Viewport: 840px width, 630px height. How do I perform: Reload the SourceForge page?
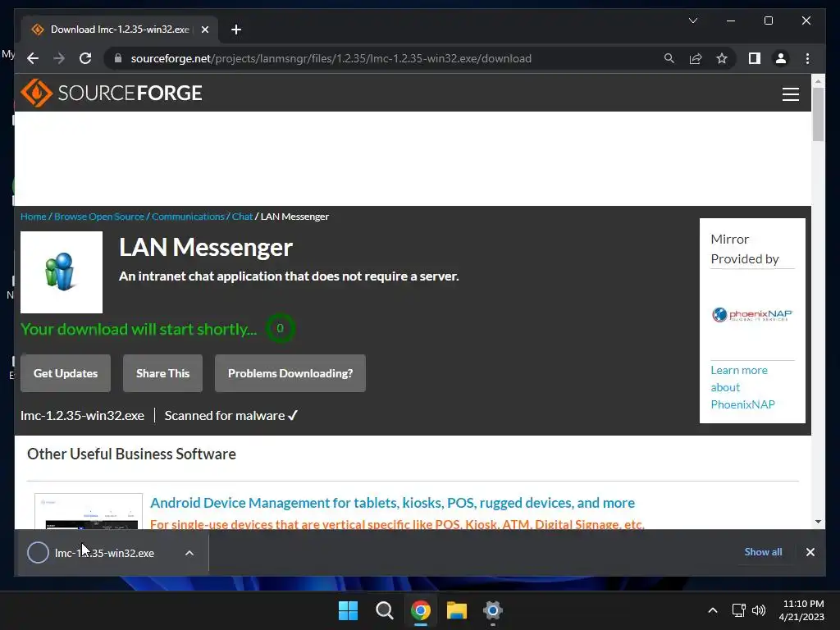(85, 58)
